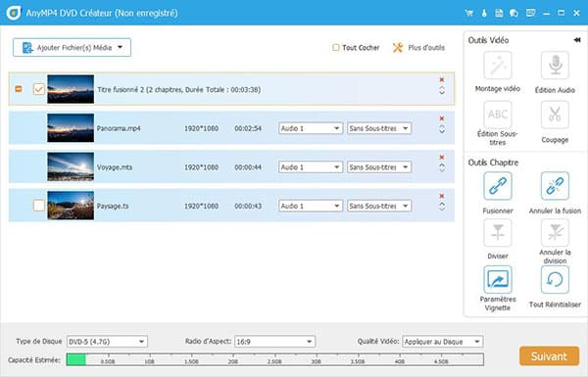Click duration 00:00:44 of Voyage.mts
Image resolution: width=588 pixels, height=377 pixels.
pyautogui.click(x=248, y=167)
